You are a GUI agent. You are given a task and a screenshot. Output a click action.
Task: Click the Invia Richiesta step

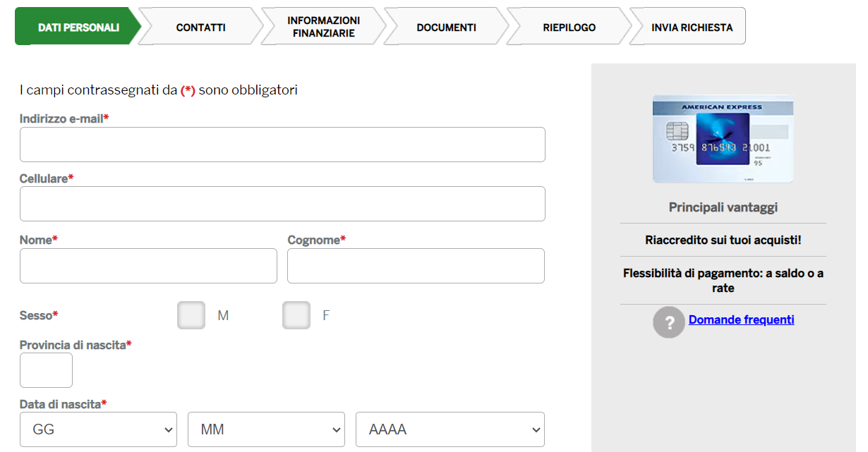[692, 28]
